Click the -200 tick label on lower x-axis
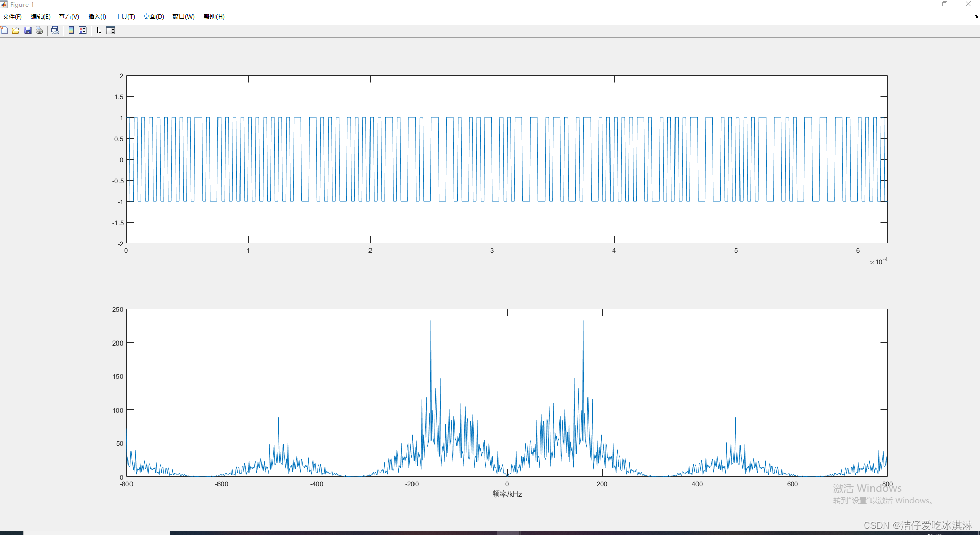 tap(412, 484)
